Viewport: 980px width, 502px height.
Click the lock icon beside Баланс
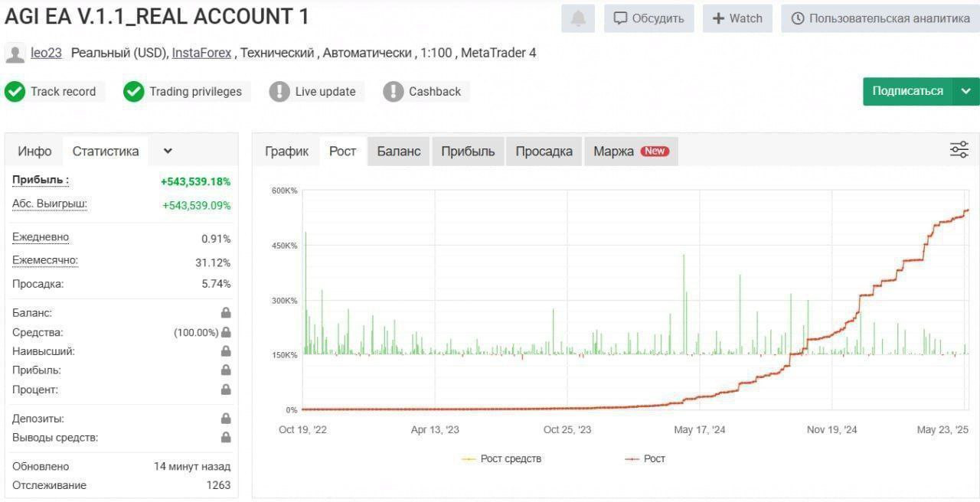(x=226, y=313)
